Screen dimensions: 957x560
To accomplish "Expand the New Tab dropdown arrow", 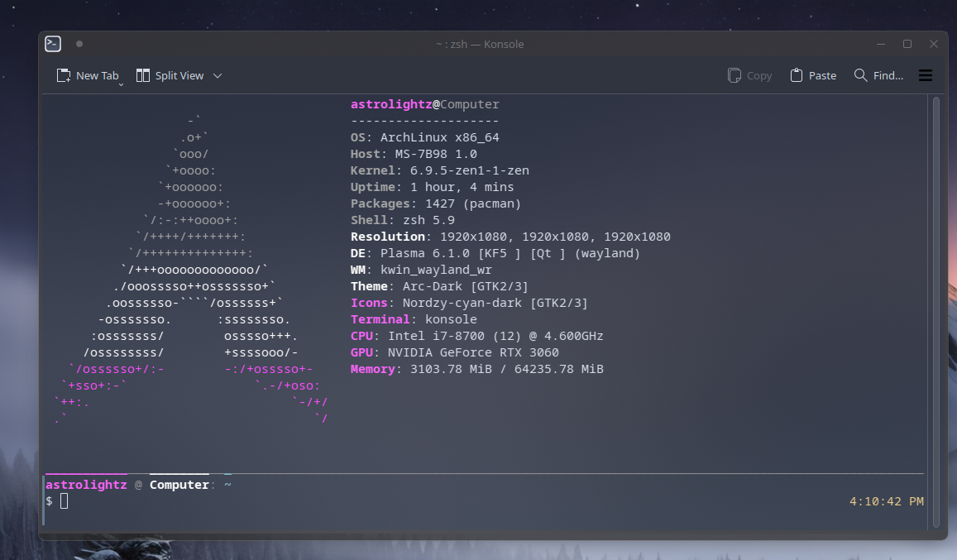I will [x=122, y=83].
